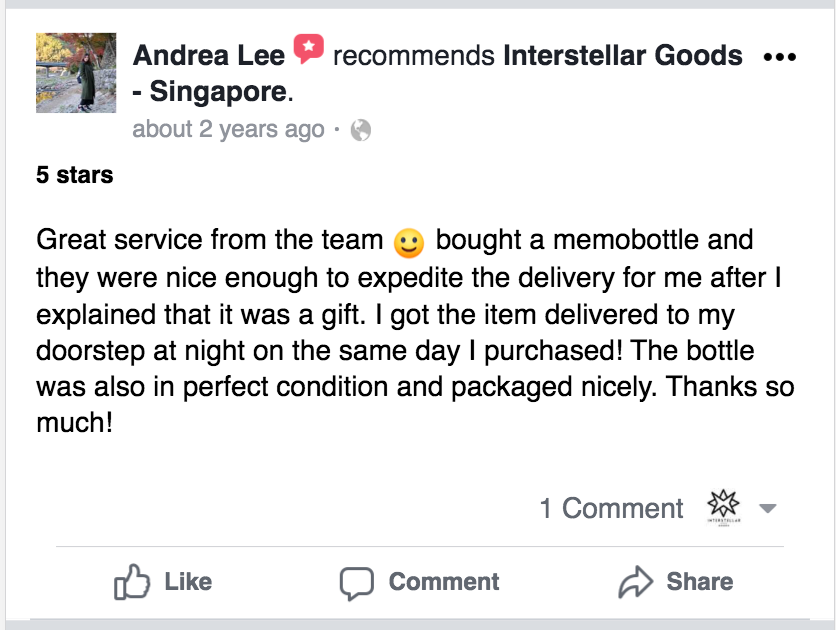
Task: Expand the commenting identity dropdown arrow
Action: pyautogui.click(x=768, y=508)
